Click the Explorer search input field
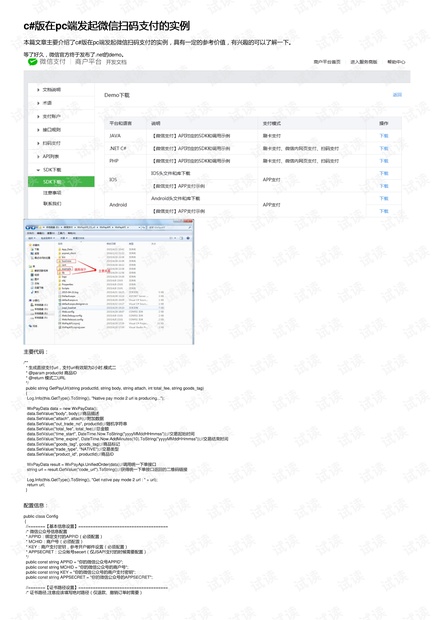The height and width of the screenshot is (620, 440). (169, 227)
